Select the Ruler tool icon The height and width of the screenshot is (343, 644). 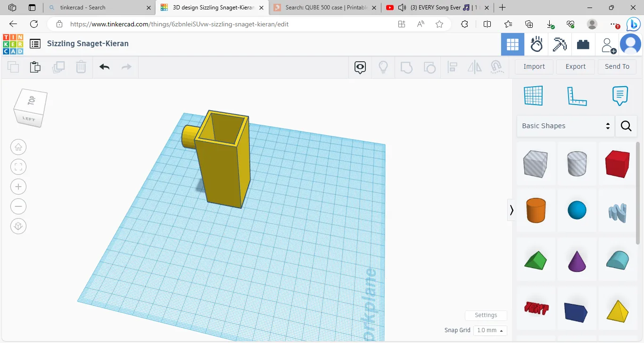[577, 96]
